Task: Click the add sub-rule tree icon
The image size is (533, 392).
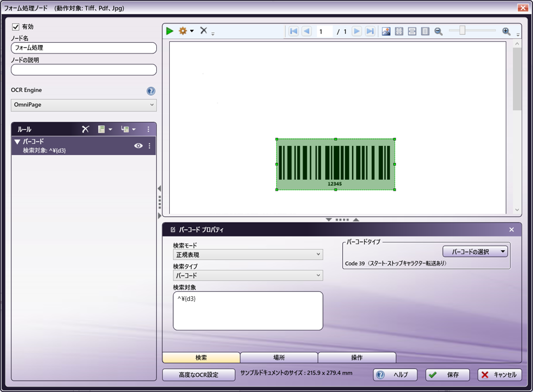Action: pyautogui.click(x=125, y=129)
